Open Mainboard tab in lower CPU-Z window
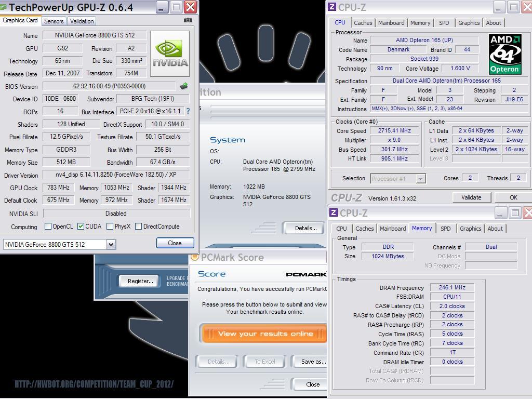Viewport: 532px width, 399px height. click(393, 229)
